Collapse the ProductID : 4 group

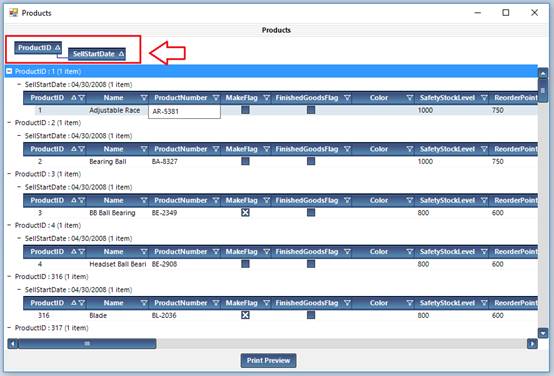[x=9, y=225]
